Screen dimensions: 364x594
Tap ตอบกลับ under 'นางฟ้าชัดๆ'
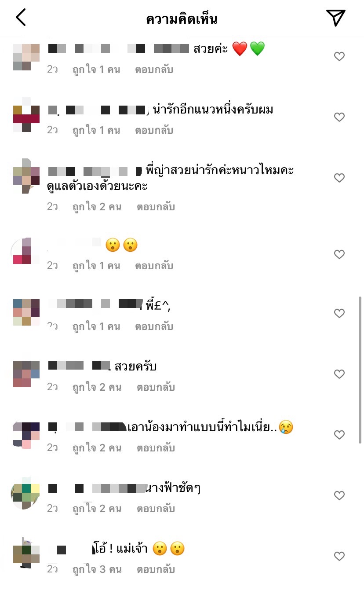pyautogui.click(x=156, y=509)
